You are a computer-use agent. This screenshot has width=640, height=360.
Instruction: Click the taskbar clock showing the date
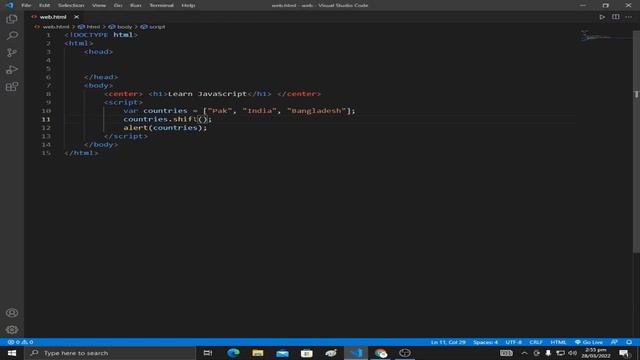(x=596, y=353)
